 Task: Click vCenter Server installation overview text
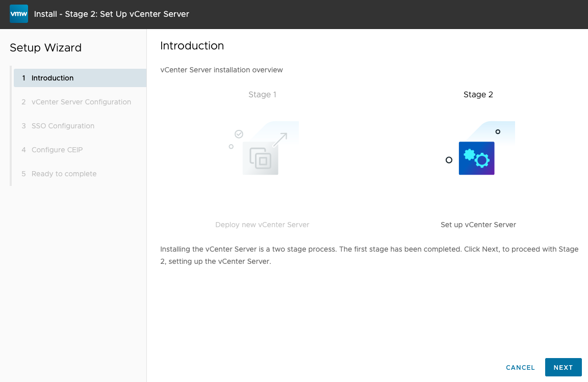(221, 70)
